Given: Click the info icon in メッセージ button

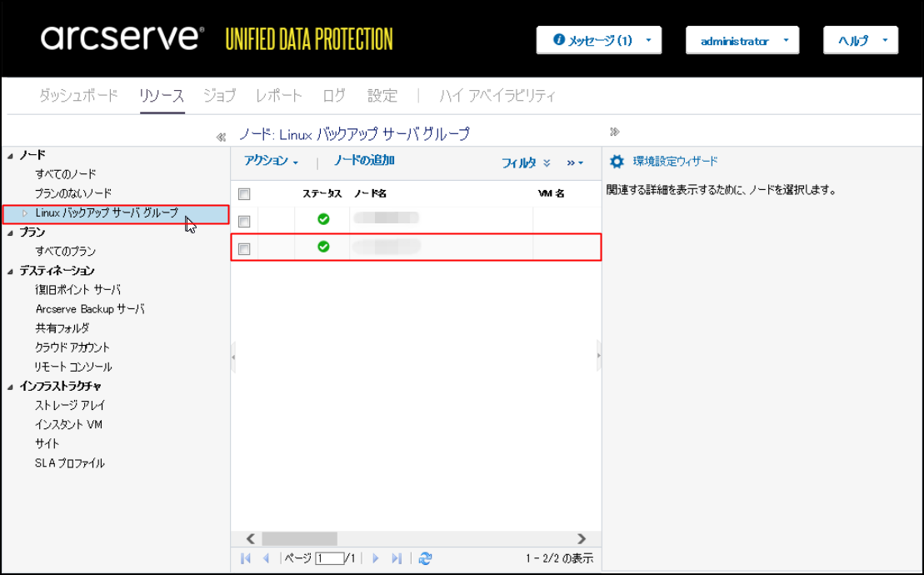Looking at the screenshot, I should point(558,40).
